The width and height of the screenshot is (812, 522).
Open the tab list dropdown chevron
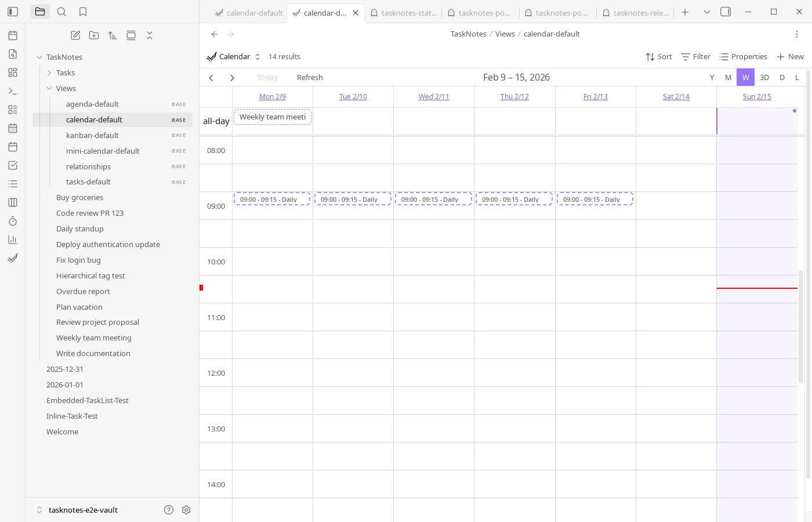[706, 12]
